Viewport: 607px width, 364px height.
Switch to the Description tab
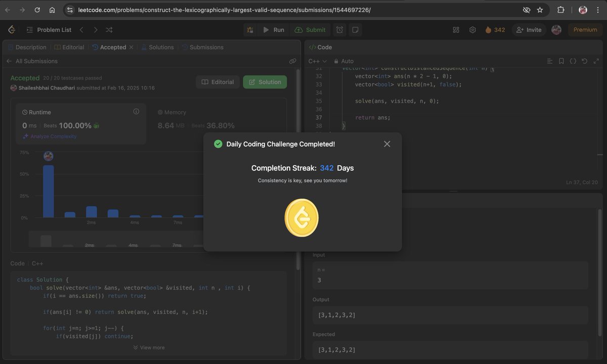click(27, 47)
